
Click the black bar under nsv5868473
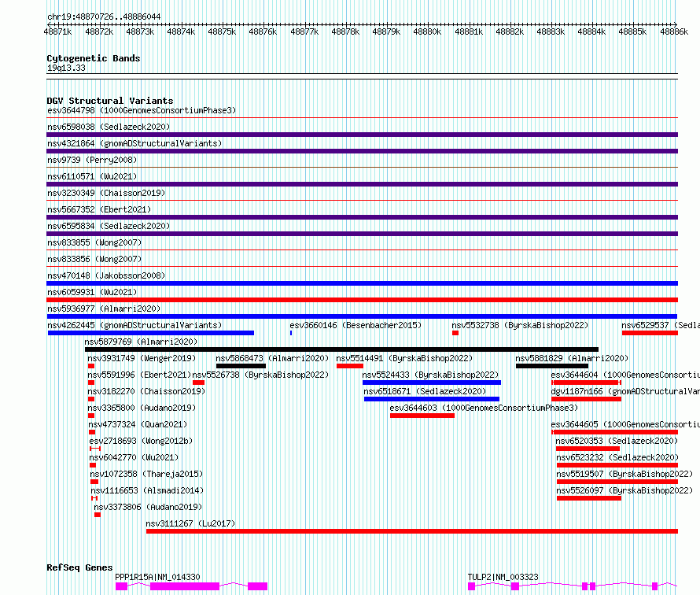pyautogui.click(x=241, y=366)
